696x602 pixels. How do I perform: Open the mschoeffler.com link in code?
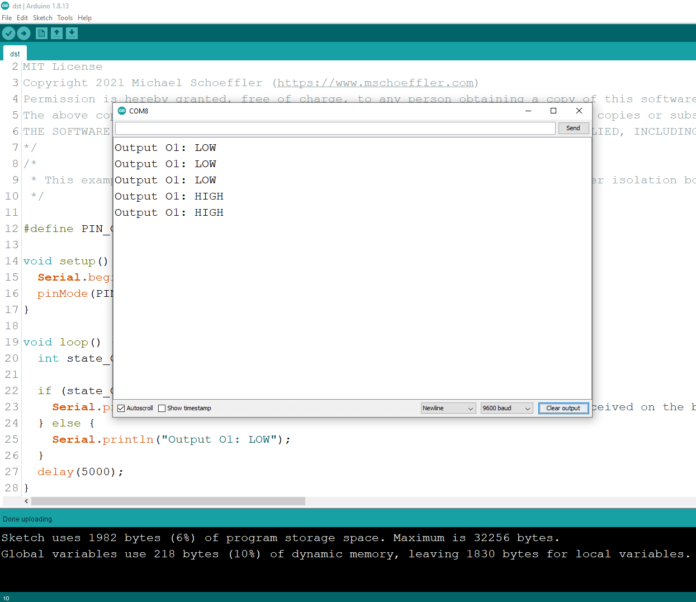(376, 83)
